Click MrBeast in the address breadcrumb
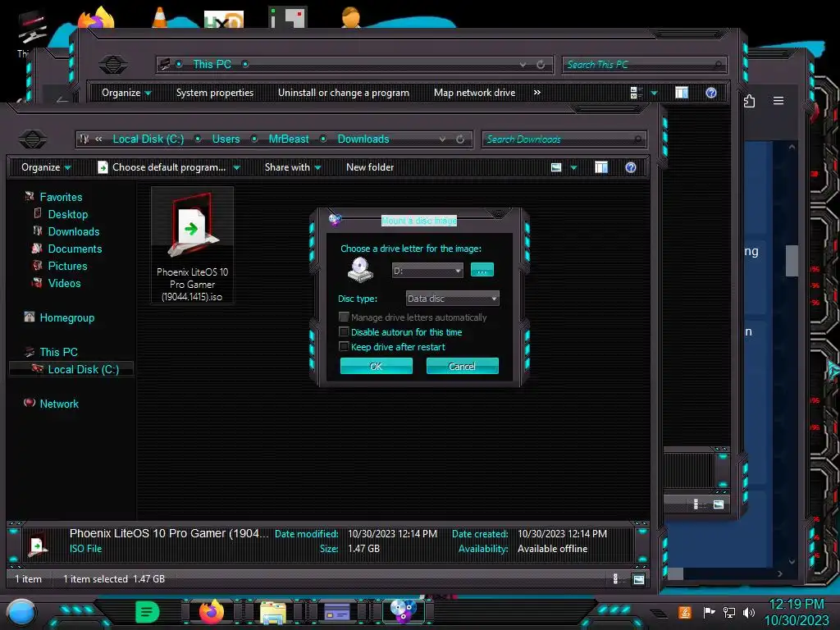Screen dimensions: 840x630 288,139
